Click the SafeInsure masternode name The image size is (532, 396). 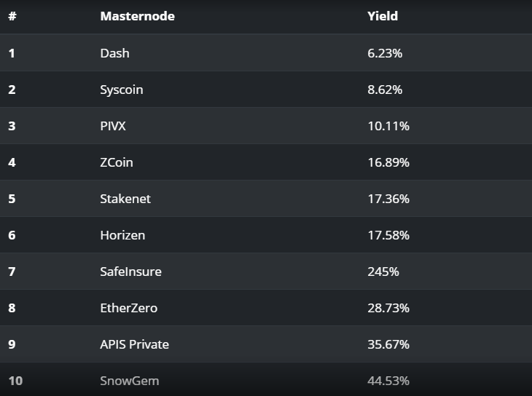(130, 272)
